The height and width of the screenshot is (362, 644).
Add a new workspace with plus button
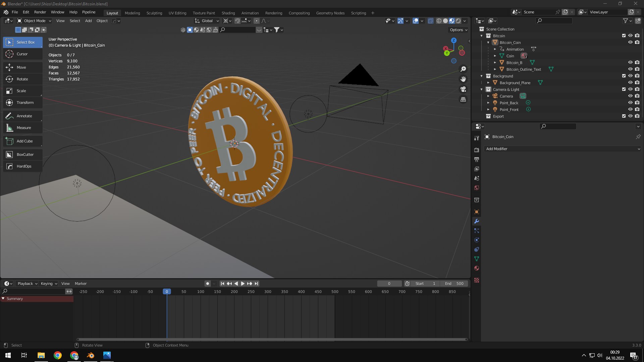pyautogui.click(x=373, y=13)
